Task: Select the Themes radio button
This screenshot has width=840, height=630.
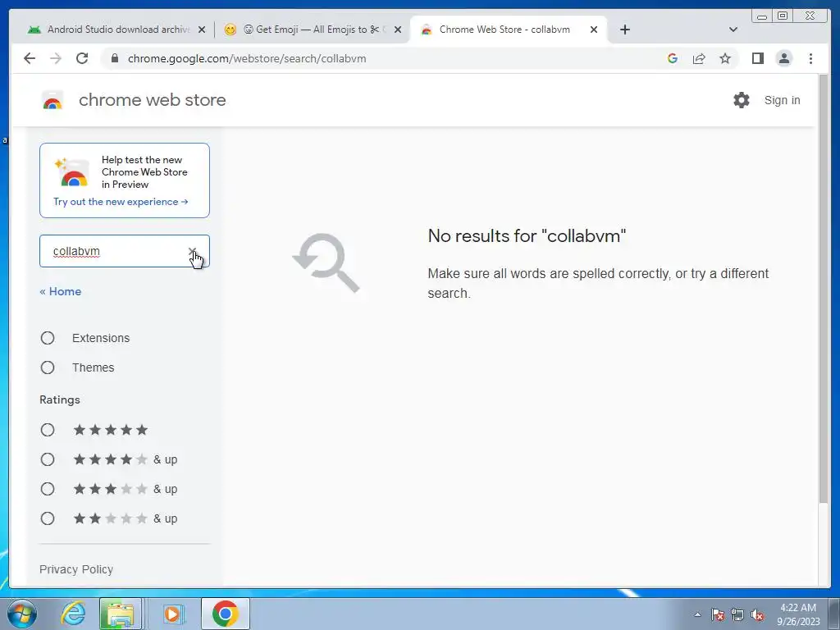Action: point(48,367)
